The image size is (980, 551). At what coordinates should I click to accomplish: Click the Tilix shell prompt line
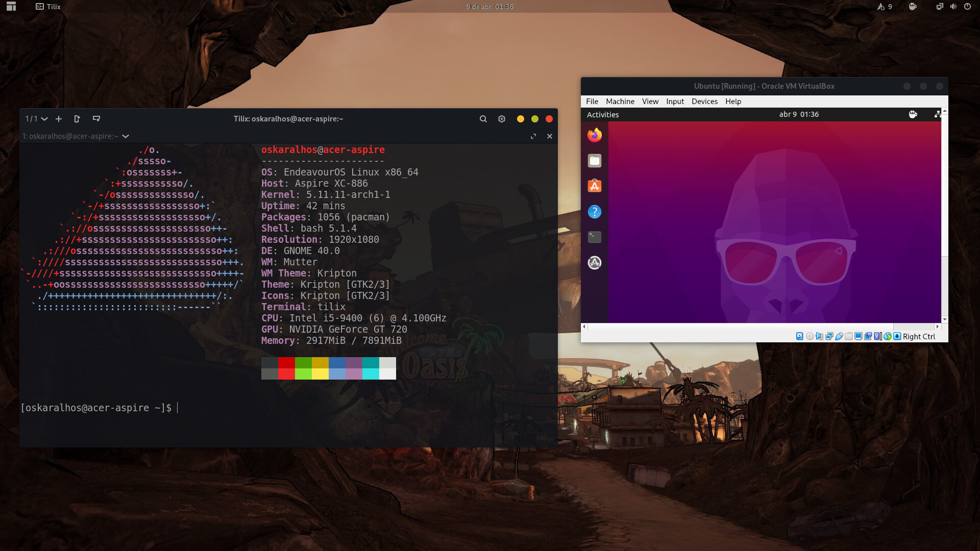(x=99, y=408)
